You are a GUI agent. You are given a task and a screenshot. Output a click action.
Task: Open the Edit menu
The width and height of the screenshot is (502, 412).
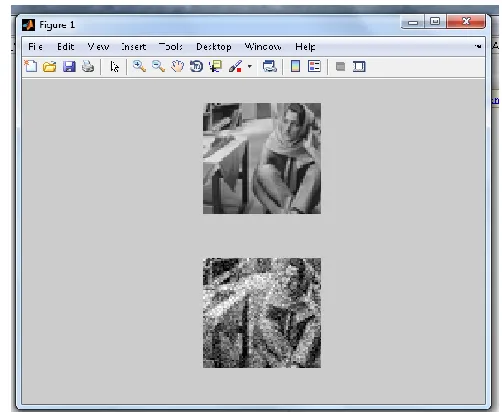click(65, 47)
